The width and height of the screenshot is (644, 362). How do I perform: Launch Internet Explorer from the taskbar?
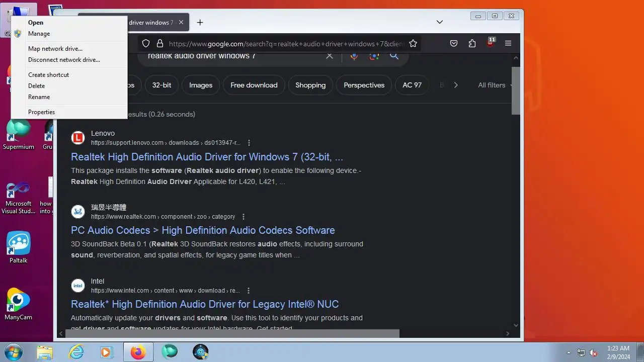point(76,352)
